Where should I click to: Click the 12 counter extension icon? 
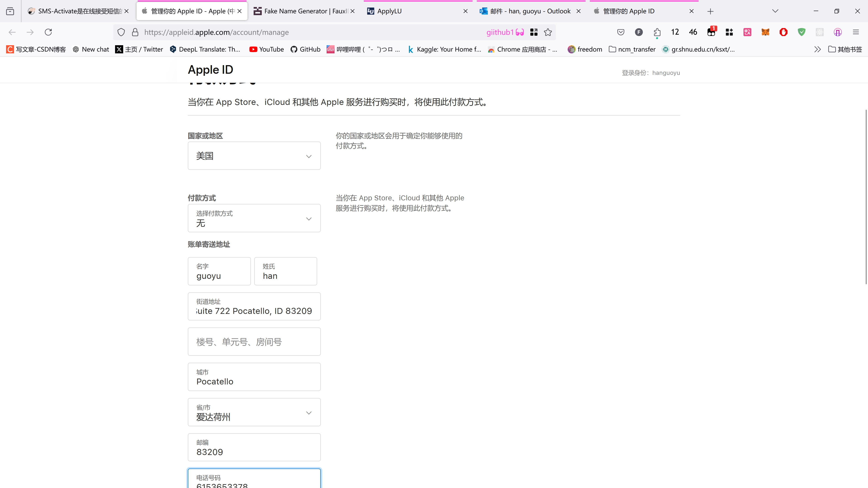tap(675, 32)
